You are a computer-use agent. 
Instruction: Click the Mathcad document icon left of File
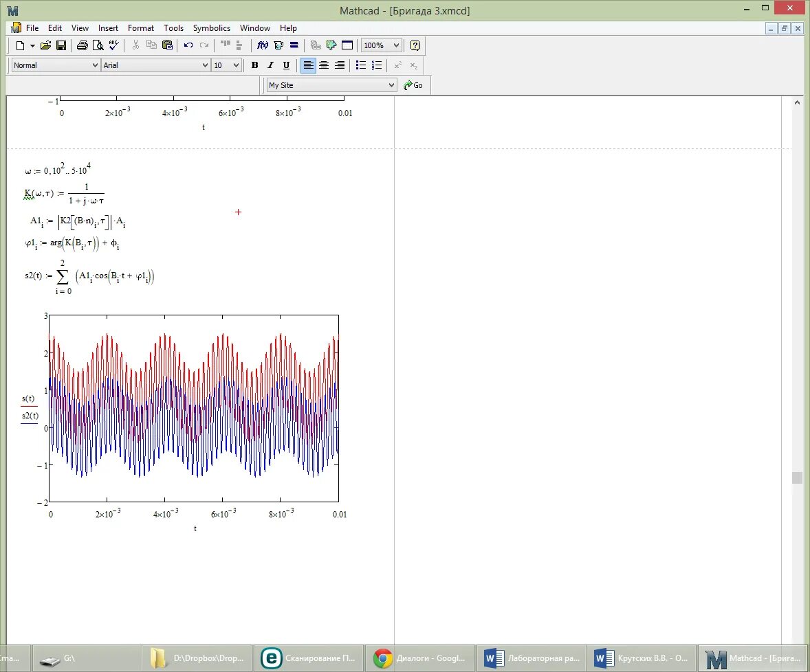click(x=16, y=28)
